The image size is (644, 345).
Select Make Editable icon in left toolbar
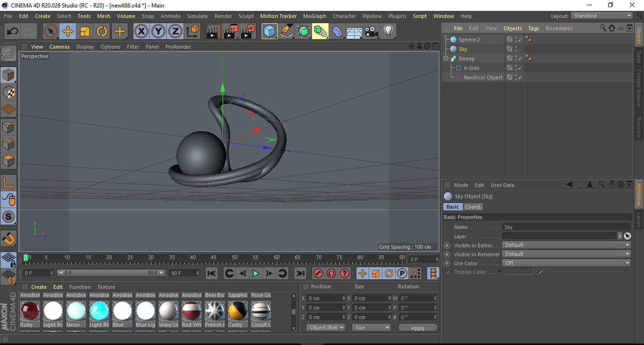point(8,54)
